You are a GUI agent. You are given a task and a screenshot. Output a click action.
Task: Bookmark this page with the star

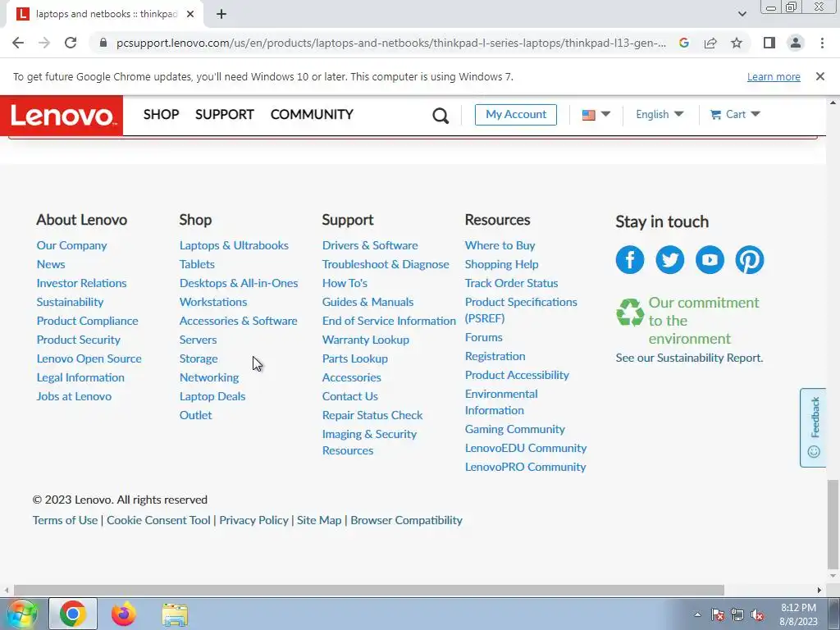coord(737,43)
